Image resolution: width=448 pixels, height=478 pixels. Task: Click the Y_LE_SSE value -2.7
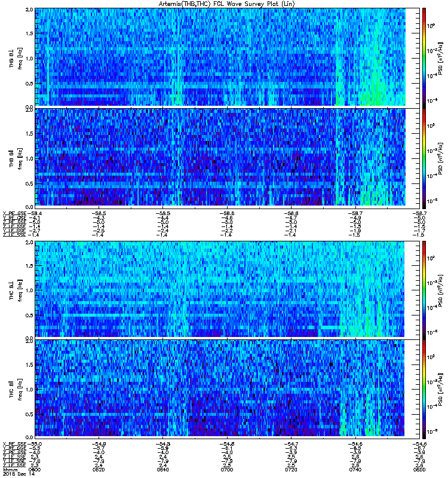coord(35,231)
